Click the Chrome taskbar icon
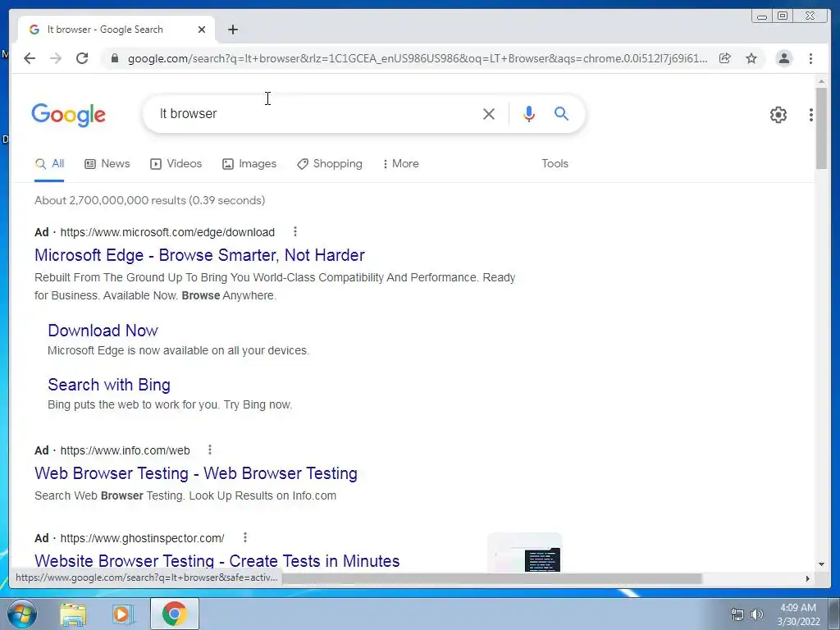 (175, 614)
